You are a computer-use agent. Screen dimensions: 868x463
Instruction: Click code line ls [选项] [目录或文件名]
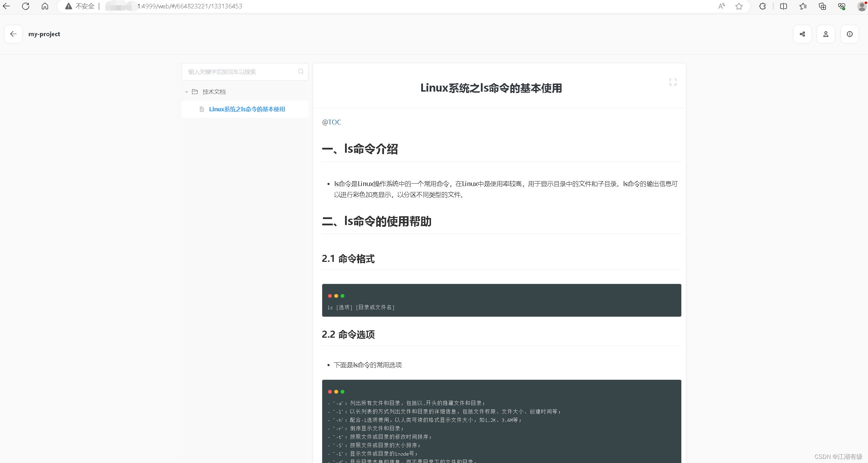point(361,307)
